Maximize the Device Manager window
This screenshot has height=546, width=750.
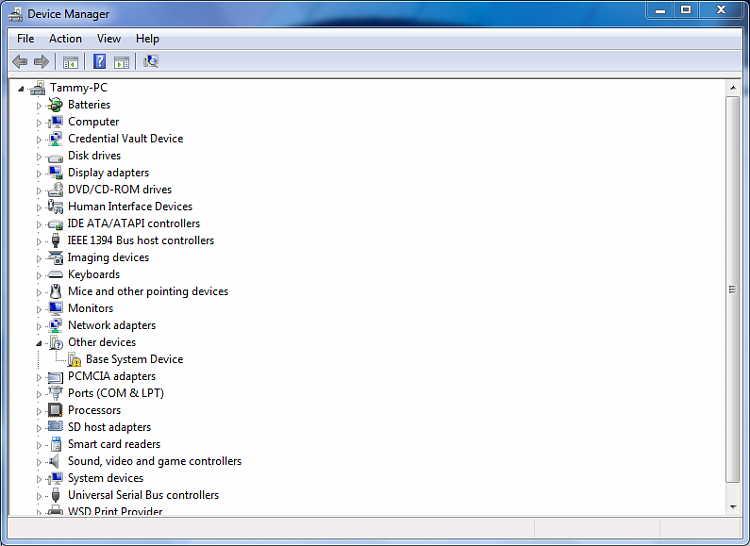[686, 10]
